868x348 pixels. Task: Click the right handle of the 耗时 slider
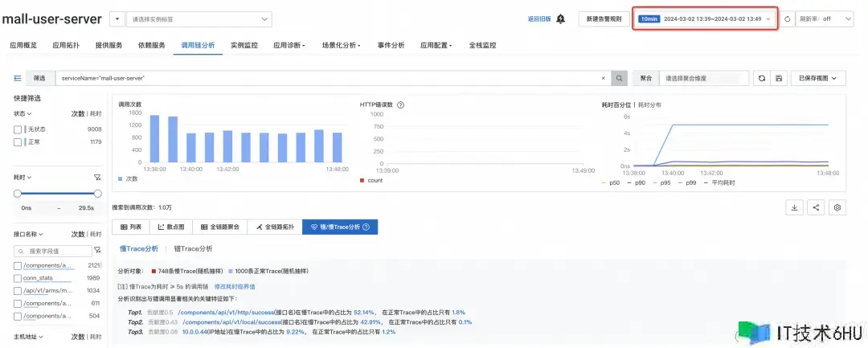tap(98, 193)
